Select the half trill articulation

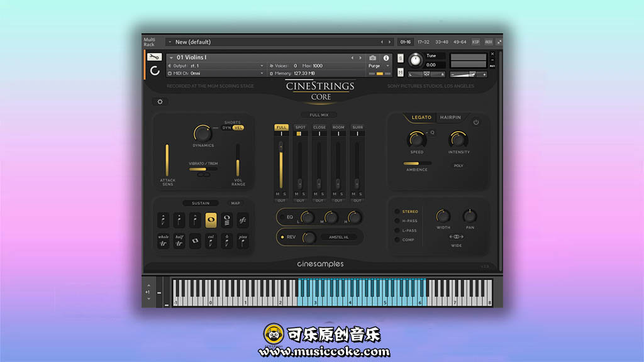(179, 241)
